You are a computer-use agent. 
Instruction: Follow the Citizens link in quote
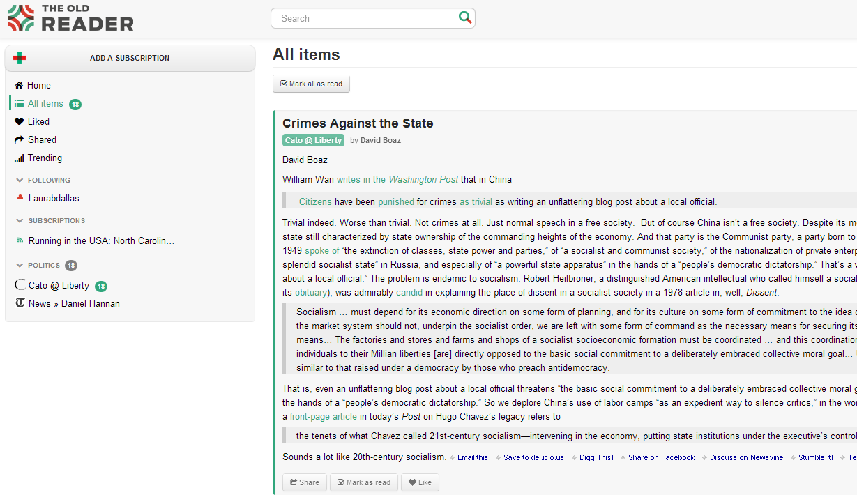(315, 202)
